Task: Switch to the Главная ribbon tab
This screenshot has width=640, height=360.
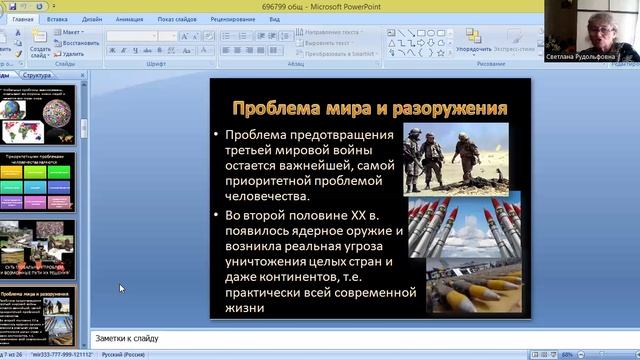Action: [23, 19]
